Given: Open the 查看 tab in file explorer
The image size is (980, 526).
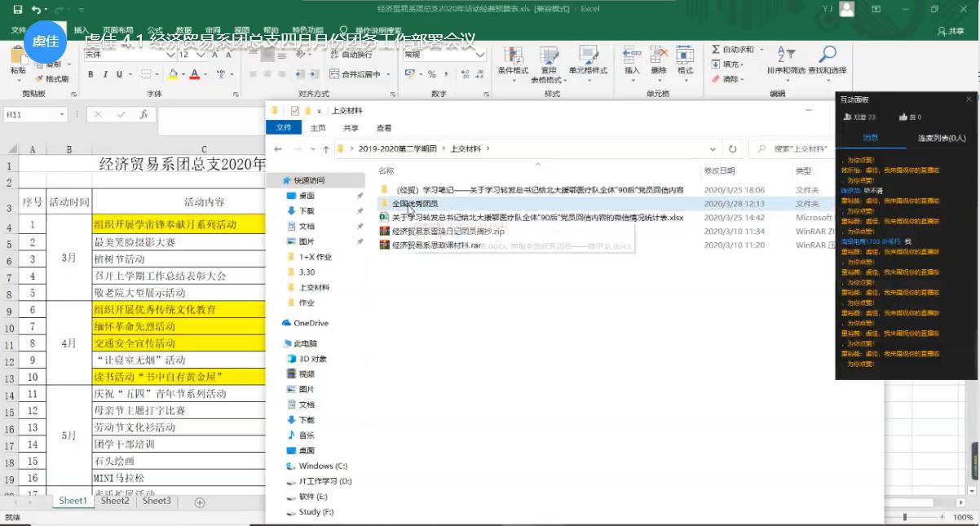Looking at the screenshot, I should tap(384, 128).
